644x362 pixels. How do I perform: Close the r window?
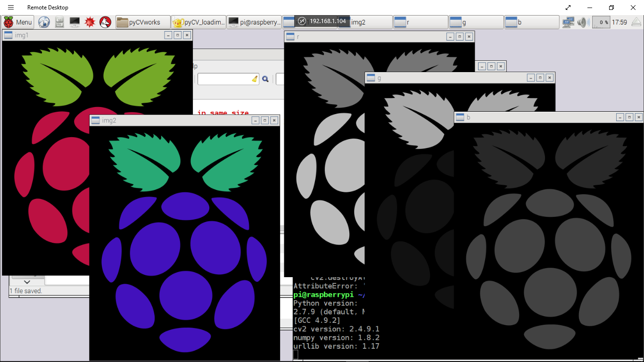[469, 36]
